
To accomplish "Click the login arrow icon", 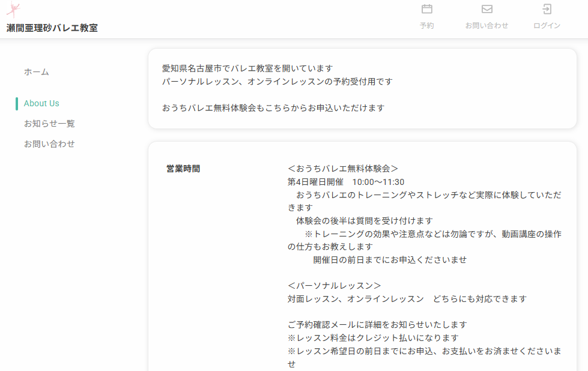I will (547, 9).
